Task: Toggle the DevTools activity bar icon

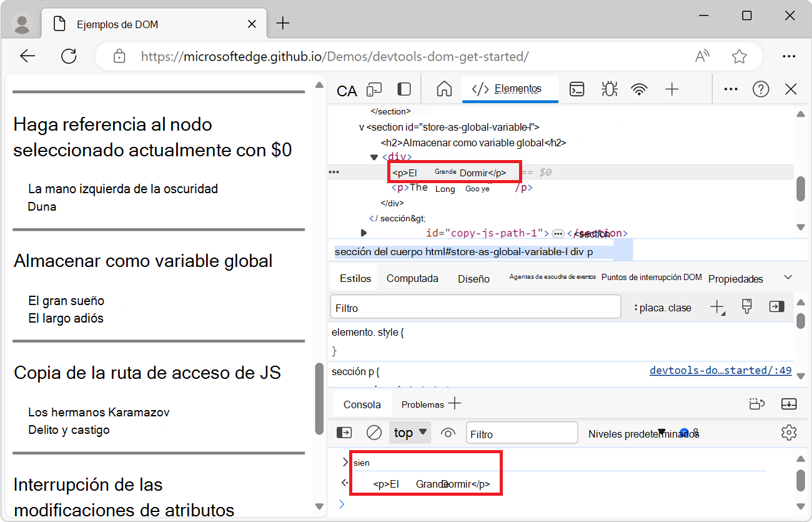Action: [404, 89]
